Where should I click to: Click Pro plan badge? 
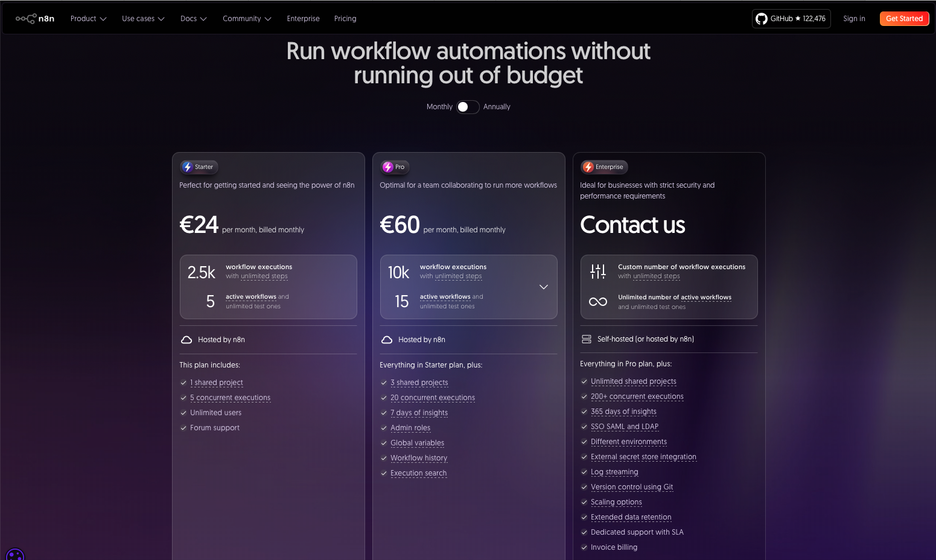tap(395, 167)
